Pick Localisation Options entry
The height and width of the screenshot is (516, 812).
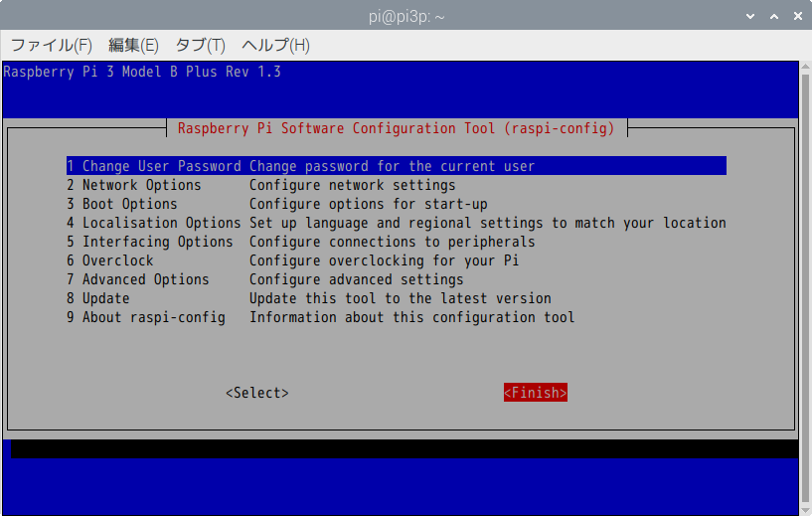pos(154,223)
